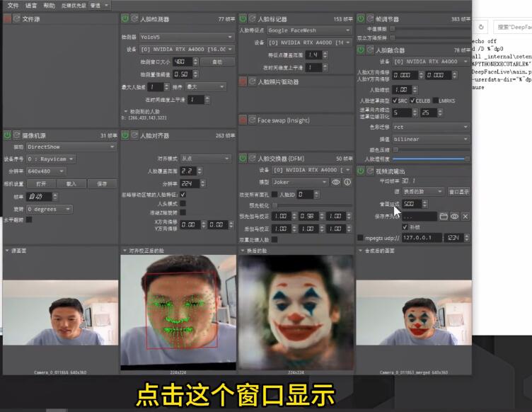Open the 帮助 help menu
The width and height of the screenshot is (532, 412).
pyautogui.click(x=49, y=6)
